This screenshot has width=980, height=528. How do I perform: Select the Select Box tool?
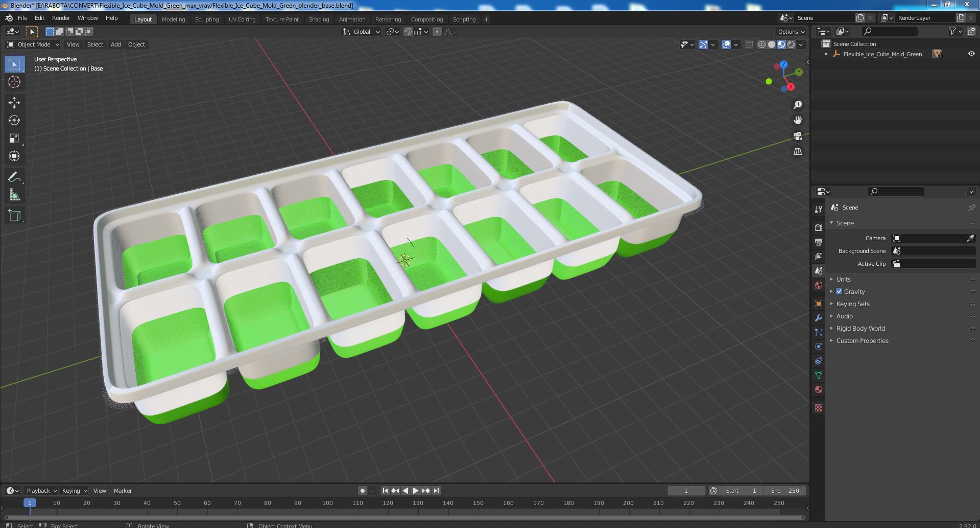pyautogui.click(x=14, y=64)
